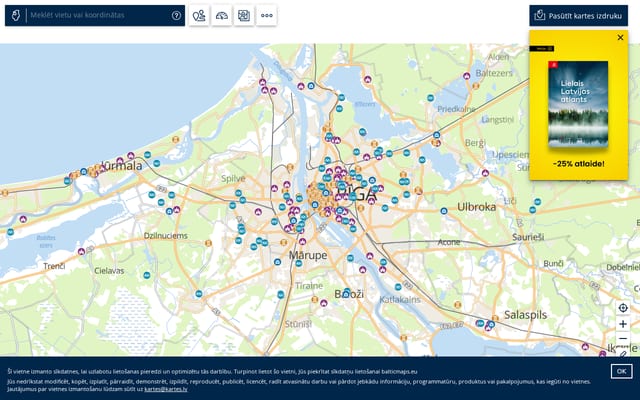Click the Berģi place label
640x400 pixels.
[476, 143]
